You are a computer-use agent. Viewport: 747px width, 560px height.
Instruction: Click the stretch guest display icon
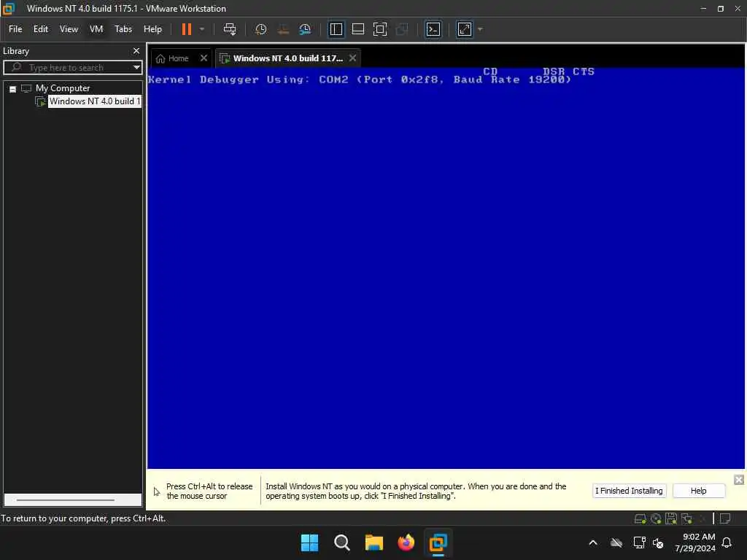(465, 29)
